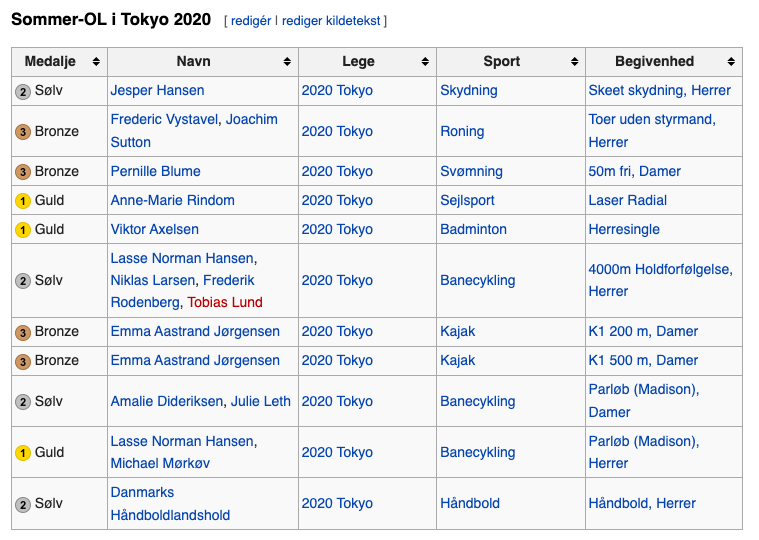Sort table by Lege column arrows
Viewport: 759px width, 540px height.
tap(425, 61)
